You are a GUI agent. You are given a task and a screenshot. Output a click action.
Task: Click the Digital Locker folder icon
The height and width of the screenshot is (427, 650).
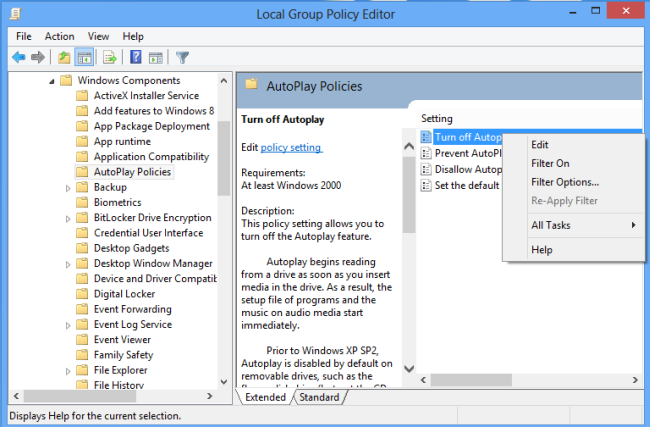click(x=82, y=294)
